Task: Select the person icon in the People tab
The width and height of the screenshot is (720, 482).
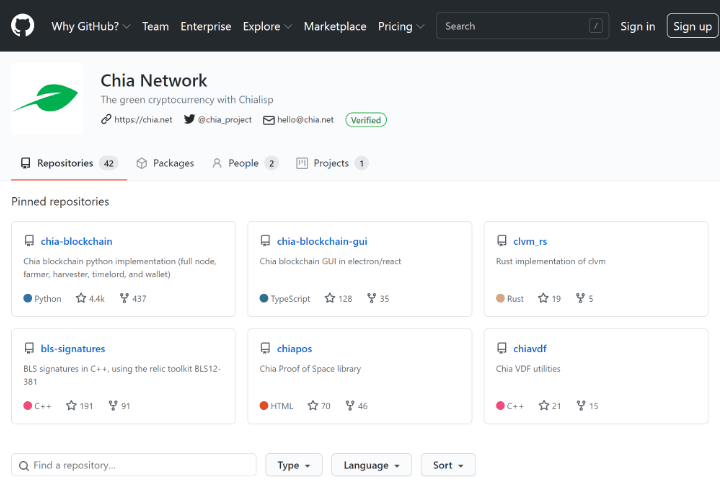Action: (217, 163)
